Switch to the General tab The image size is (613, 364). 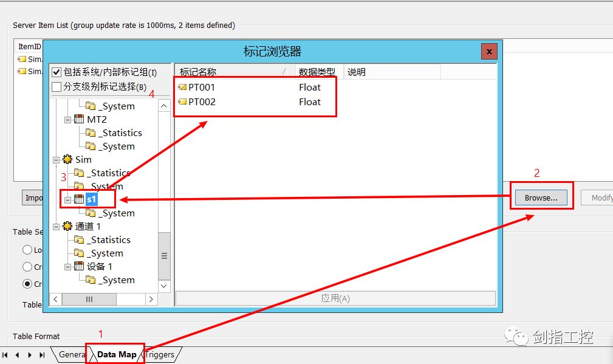pos(70,355)
